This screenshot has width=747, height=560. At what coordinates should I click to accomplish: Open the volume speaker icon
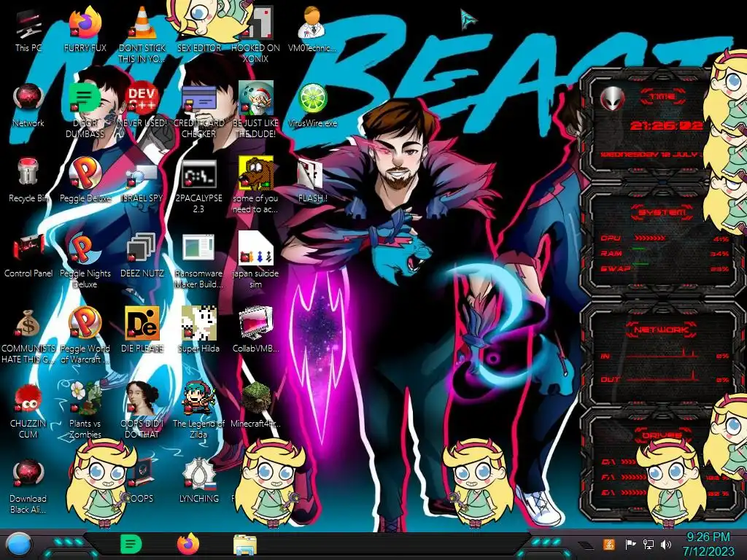tap(665, 544)
